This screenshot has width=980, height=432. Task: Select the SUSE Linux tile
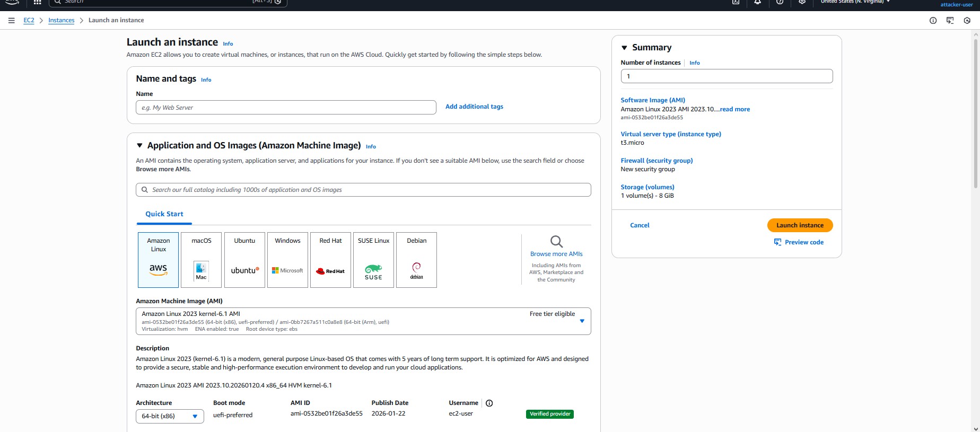[373, 260]
